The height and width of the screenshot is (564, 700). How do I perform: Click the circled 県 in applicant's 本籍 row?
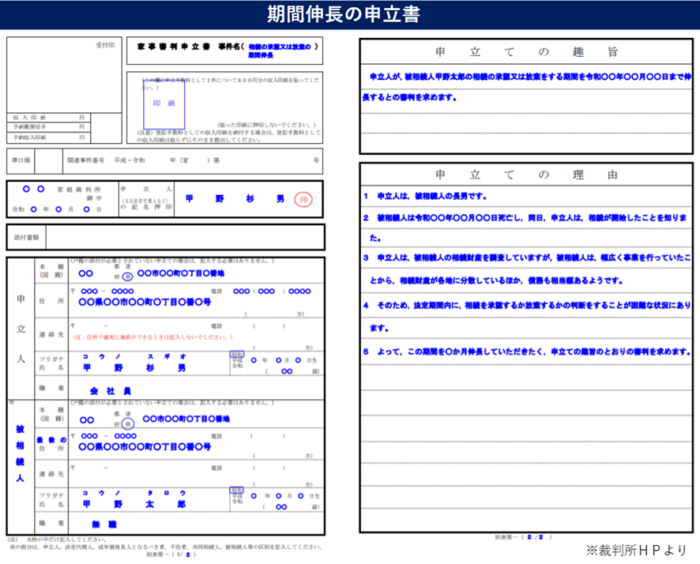point(128,277)
